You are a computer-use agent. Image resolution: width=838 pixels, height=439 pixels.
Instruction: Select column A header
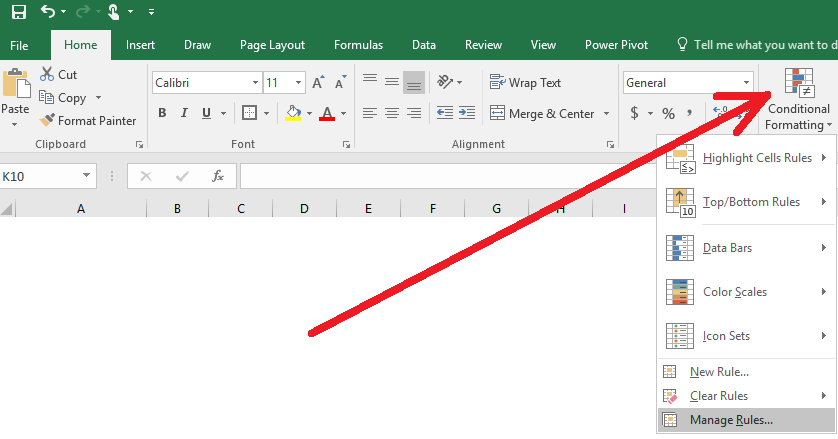click(81, 209)
